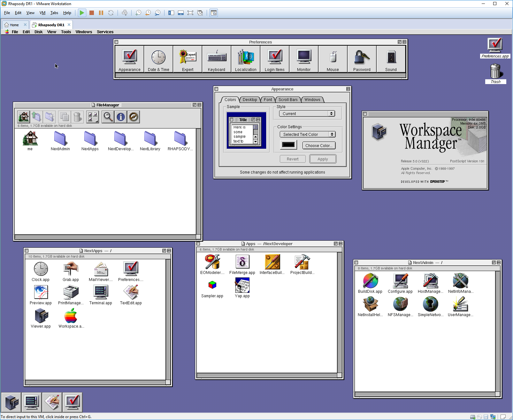Open the Date & Time preferences pane
The width and height of the screenshot is (513, 420).
tap(158, 59)
